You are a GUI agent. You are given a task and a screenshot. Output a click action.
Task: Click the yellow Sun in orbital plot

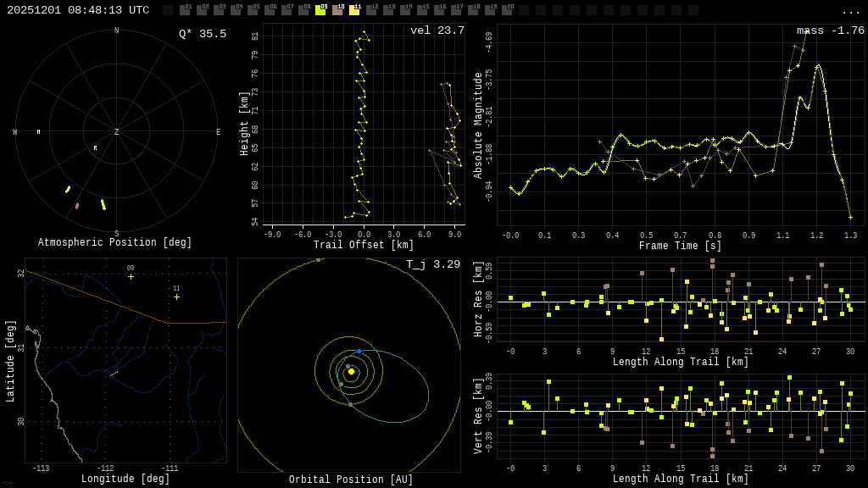[x=351, y=371]
